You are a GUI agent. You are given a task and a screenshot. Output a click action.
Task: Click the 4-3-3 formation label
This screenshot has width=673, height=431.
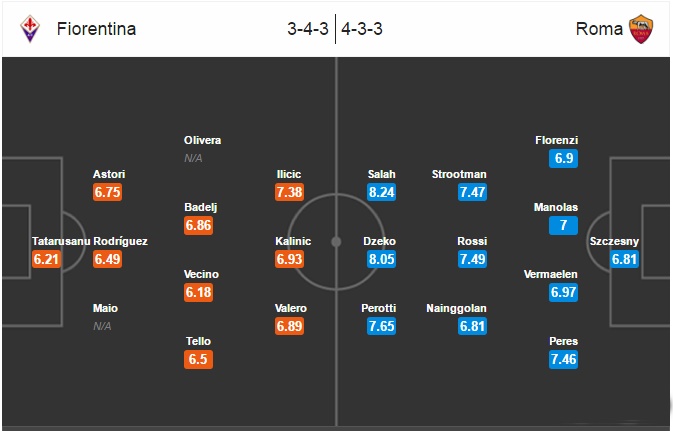pos(362,29)
